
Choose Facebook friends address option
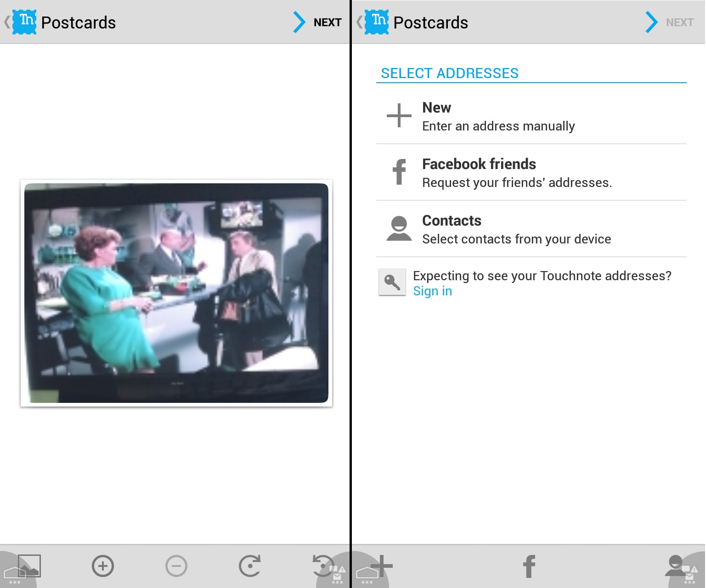[x=531, y=173]
